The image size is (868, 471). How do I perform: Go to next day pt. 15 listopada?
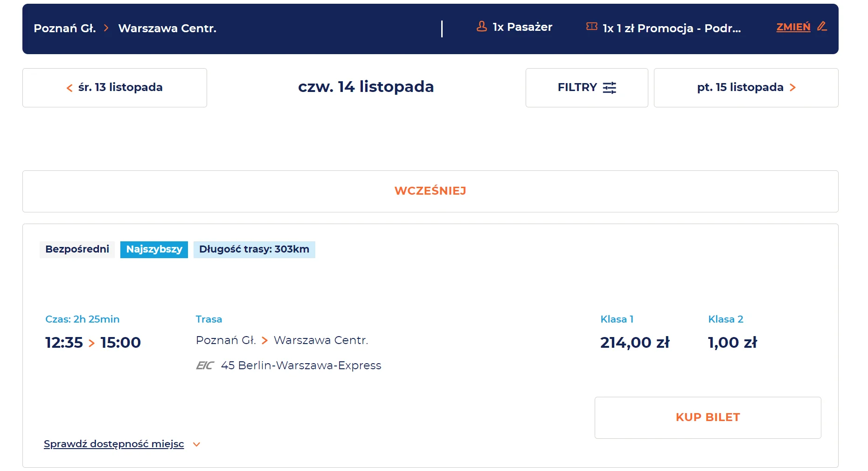(746, 88)
